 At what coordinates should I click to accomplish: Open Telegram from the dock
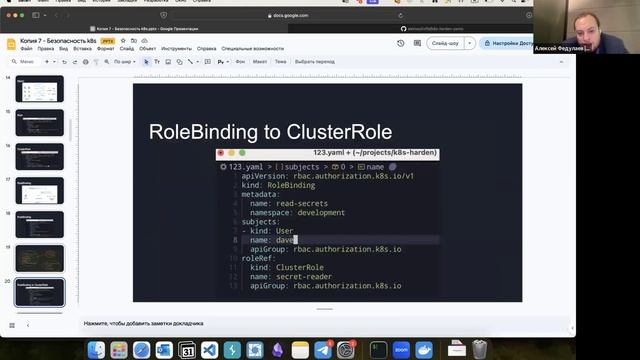[323, 350]
